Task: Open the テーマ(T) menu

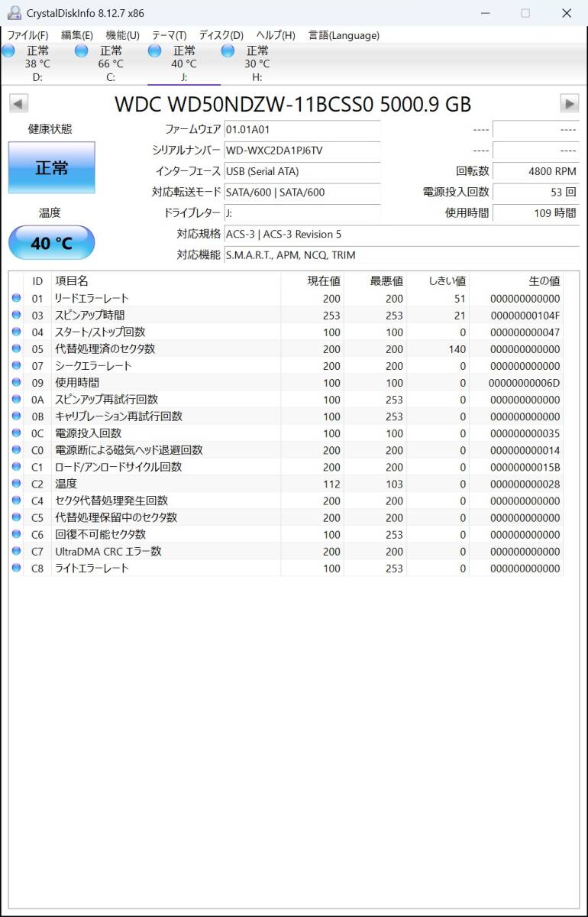Action: tap(170, 35)
